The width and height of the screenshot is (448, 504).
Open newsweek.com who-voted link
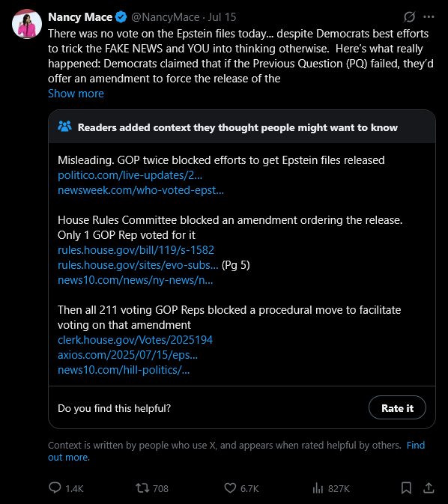pos(141,190)
